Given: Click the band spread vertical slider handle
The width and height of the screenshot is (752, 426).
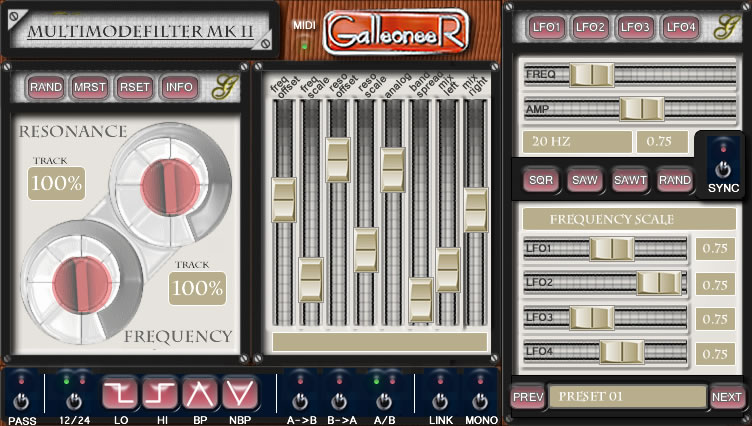Looking at the screenshot, I should point(421,300).
